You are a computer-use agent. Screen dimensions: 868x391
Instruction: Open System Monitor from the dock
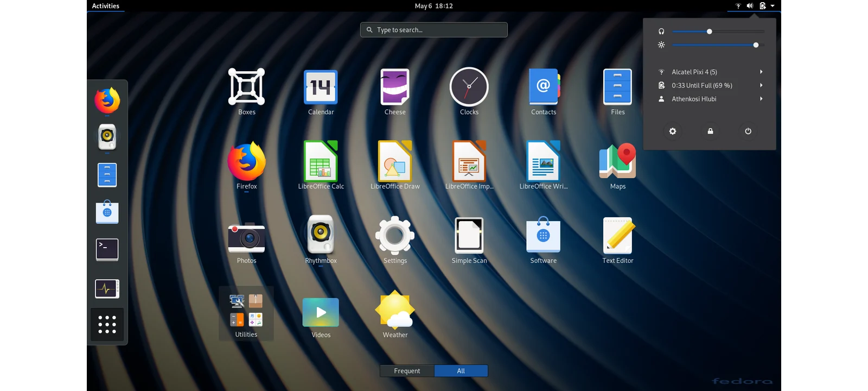pyautogui.click(x=107, y=288)
